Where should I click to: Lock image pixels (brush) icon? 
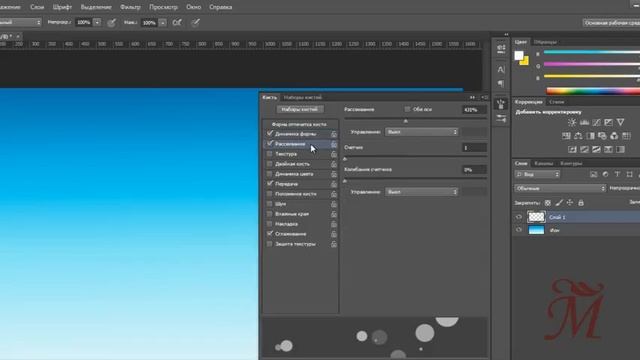559,202
